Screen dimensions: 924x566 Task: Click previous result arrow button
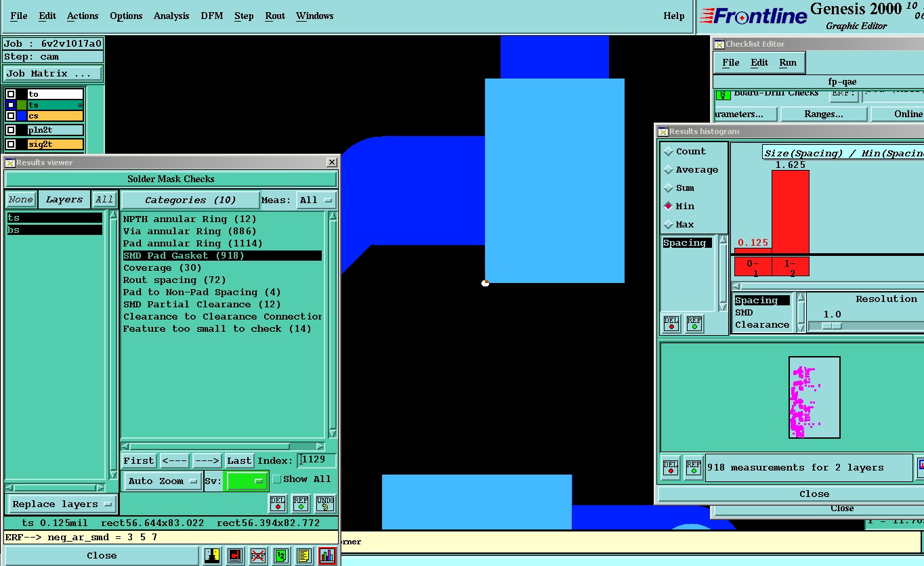pos(174,460)
